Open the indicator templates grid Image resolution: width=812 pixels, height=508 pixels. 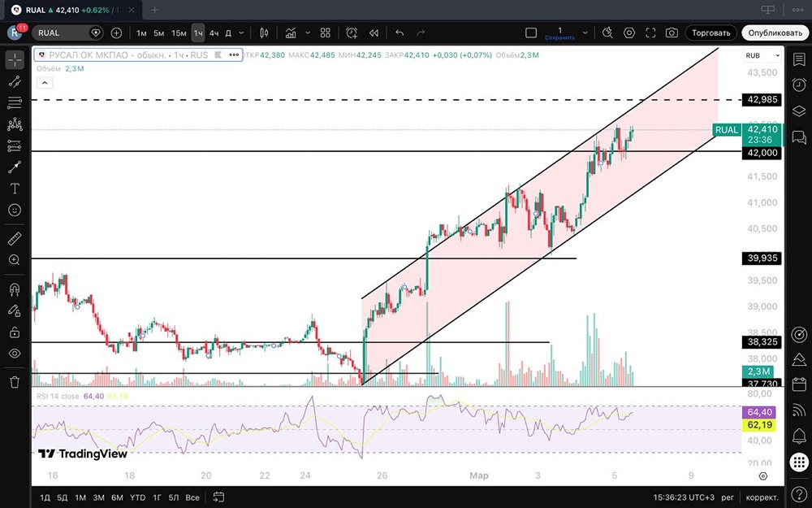coord(326,33)
